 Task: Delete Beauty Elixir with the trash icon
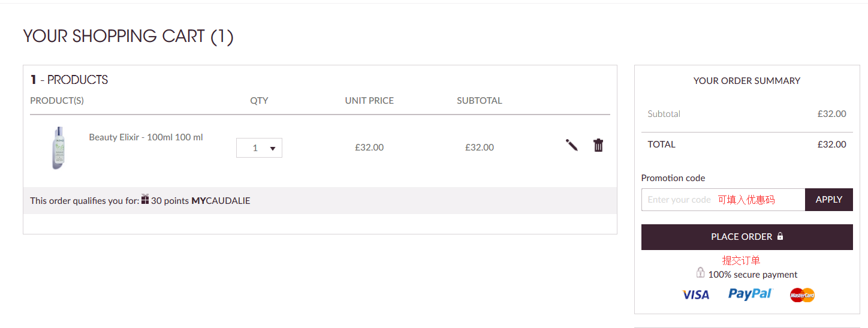[x=598, y=145]
